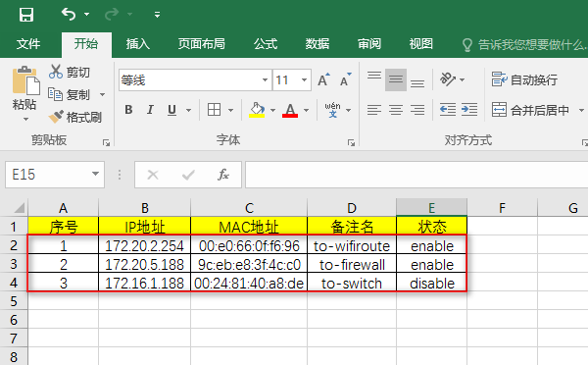Open the undo history dropdown arrow
The image size is (588, 365).
pos(86,15)
